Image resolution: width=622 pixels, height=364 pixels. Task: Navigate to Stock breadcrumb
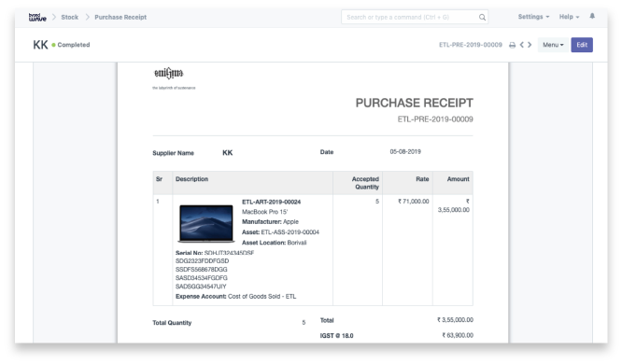69,17
